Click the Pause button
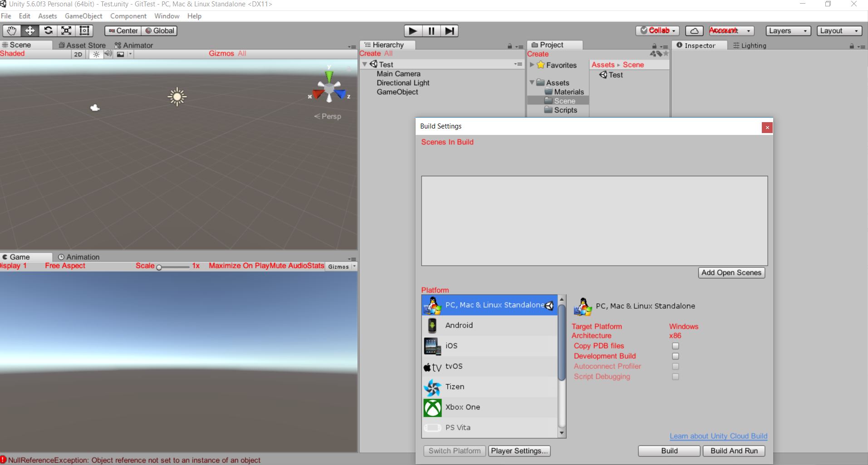 (431, 31)
